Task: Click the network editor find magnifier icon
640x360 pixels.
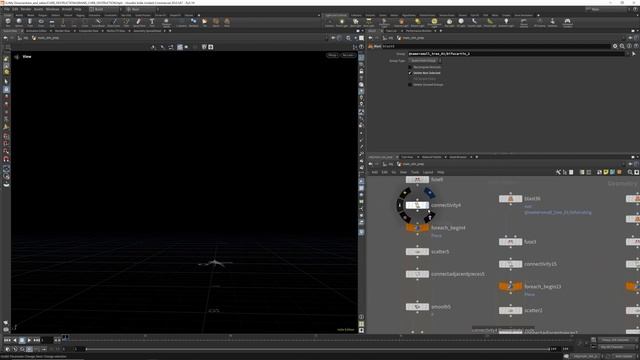Action: click(630, 172)
